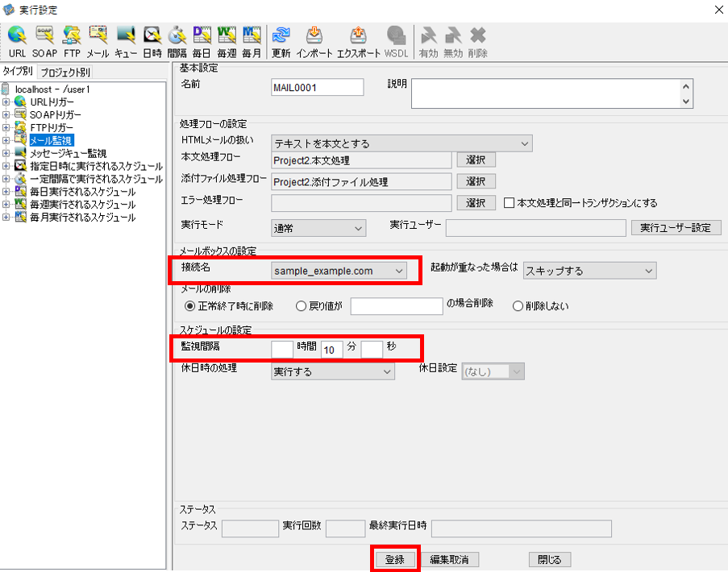Expand the SOAPトリガー tree branch

(x=6, y=114)
